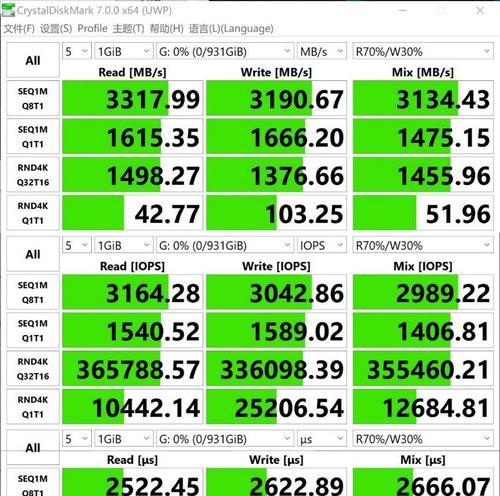Select the 3190.67 write result
This screenshot has height=496, width=500.
point(276,99)
